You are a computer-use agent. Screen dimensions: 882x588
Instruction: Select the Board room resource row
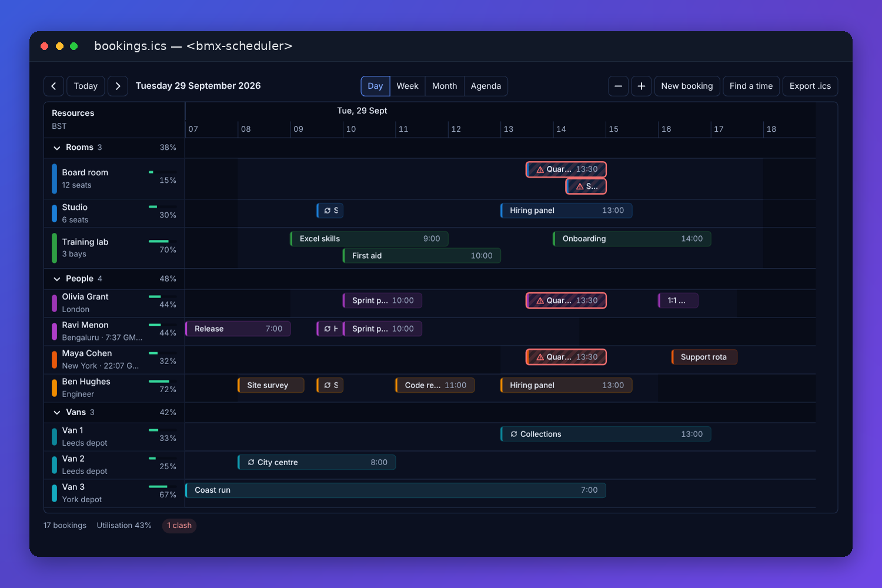point(115,179)
